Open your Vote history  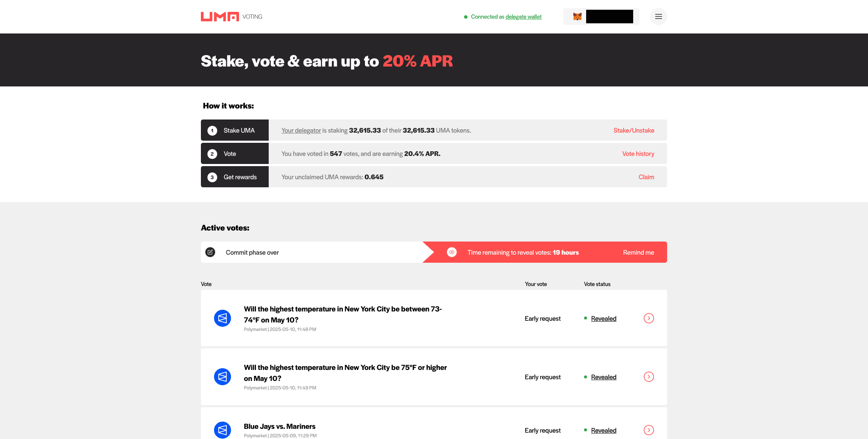pyautogui.click(x=638, y=153)
